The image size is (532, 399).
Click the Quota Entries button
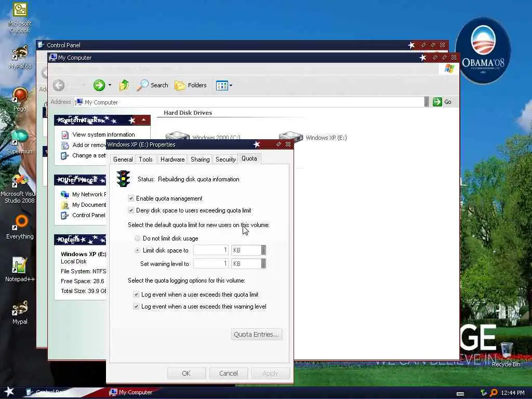pos(257,335)
